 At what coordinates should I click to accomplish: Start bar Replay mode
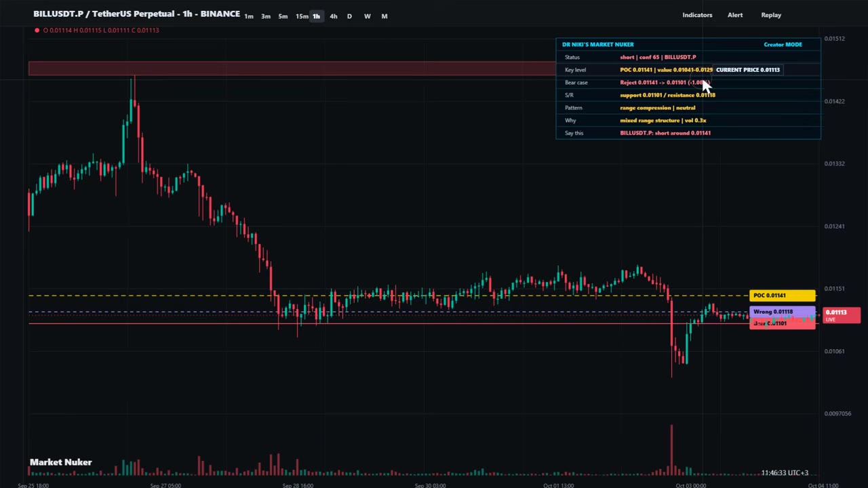(x=771, y=15)
